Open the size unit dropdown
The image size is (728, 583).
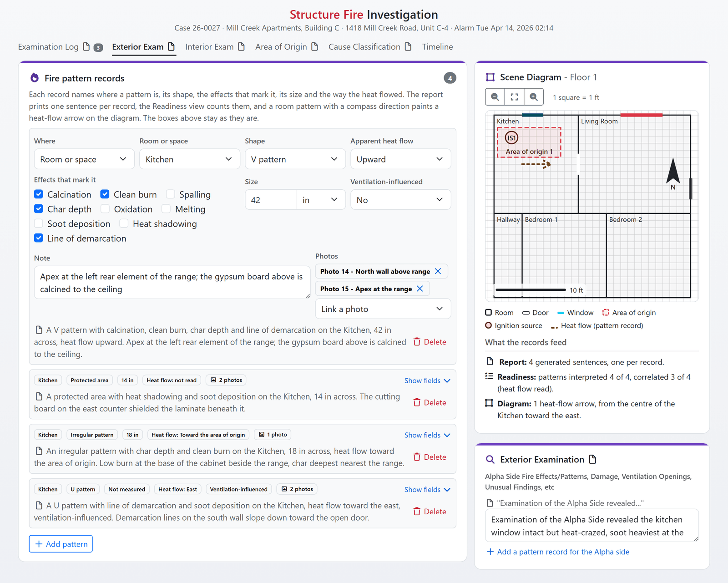321,199
